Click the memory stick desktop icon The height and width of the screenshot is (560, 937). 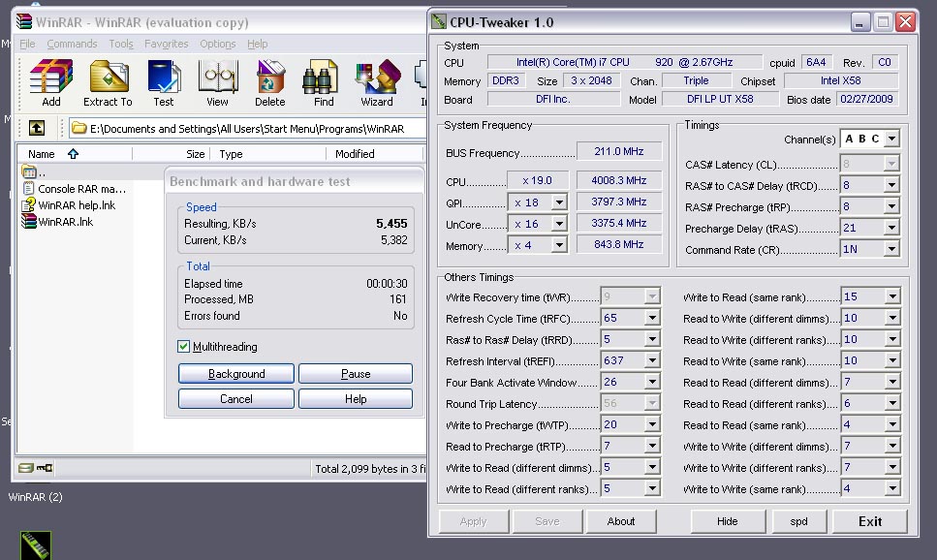point(36,545)
